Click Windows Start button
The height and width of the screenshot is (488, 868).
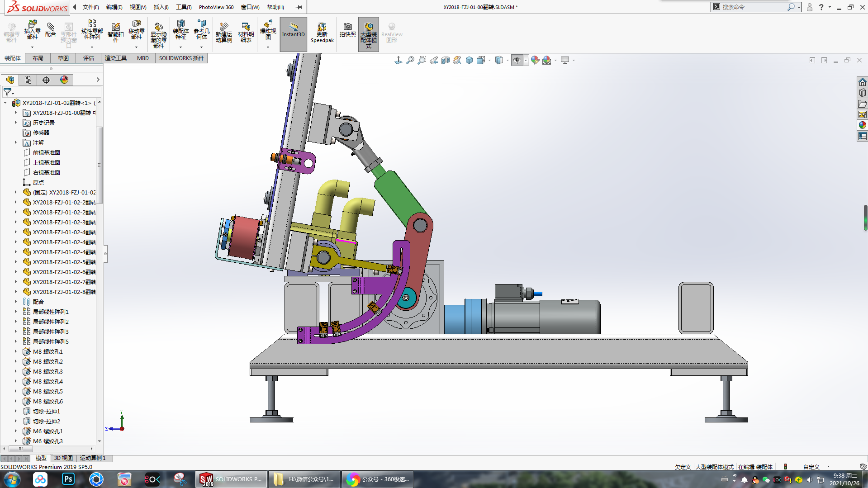point(12,479)
